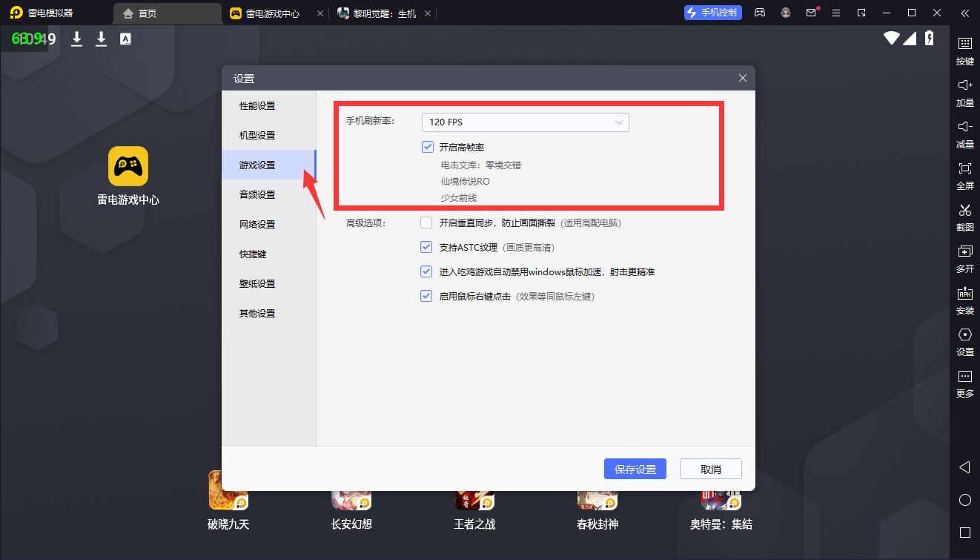Uncheck the 开启高帧率 checkbox
The image size is (980, 560).
coord(427,147)
